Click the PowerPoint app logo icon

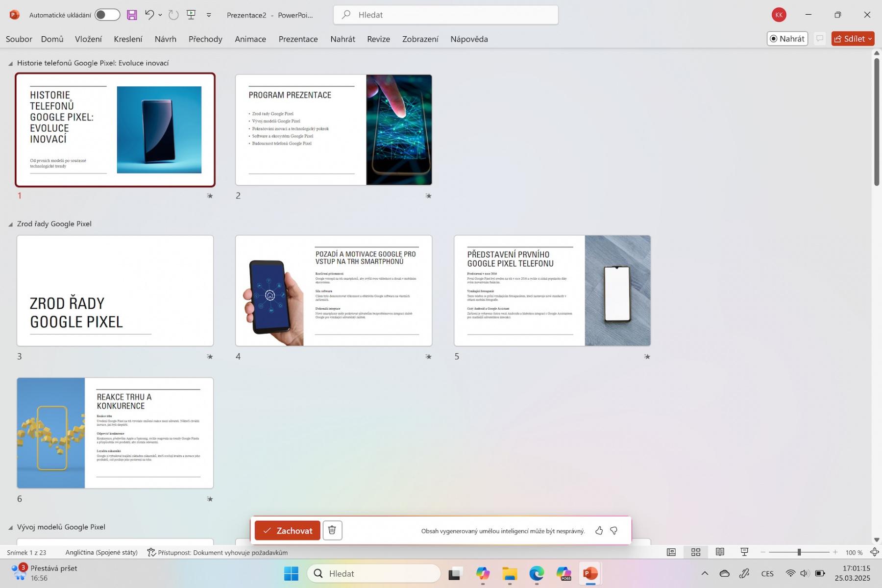tap(14, 15)
